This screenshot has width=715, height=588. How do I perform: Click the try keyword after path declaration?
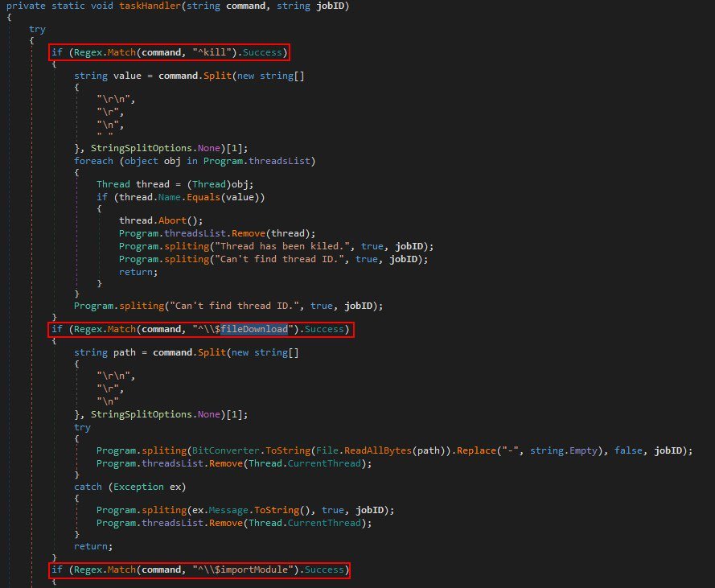coord(82,427)
